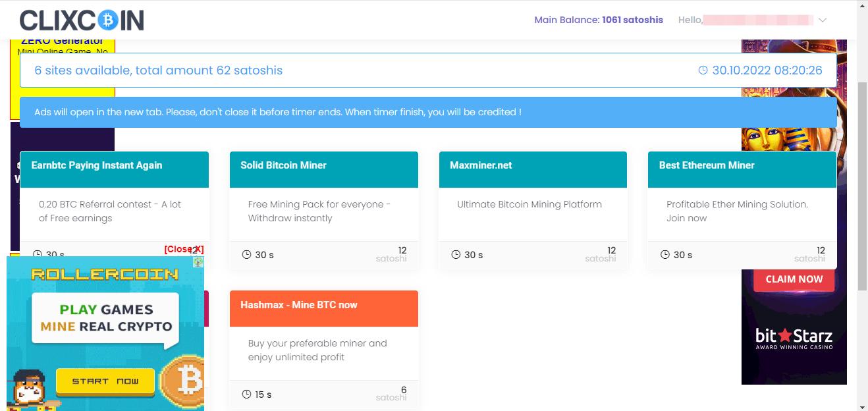Click the ZERO Generator ad banner
Screen dimensions: 868x411
coord(63,79)
